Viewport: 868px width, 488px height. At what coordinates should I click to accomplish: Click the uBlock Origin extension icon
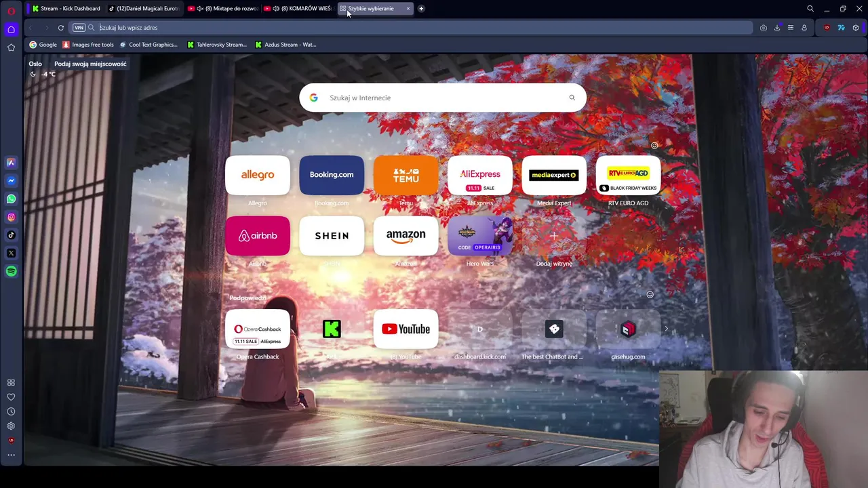(x=827, y=28)
